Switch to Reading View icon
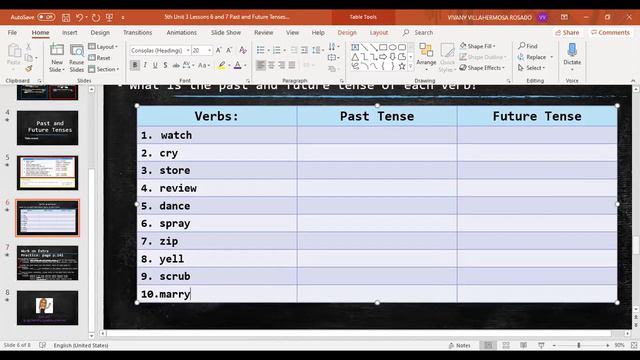The height and width of the screenshot is (360, 640). point(523,345)
